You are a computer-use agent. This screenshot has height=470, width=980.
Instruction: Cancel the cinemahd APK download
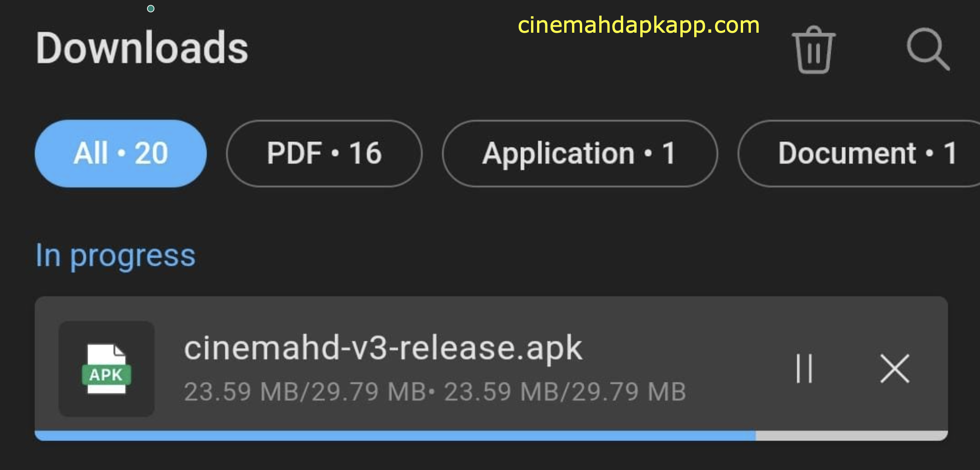tap(894, 368)
